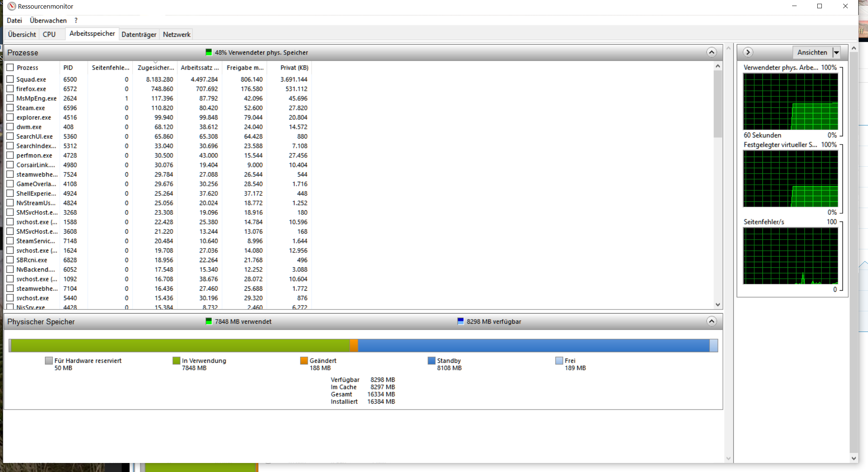The height and width of the screenshot is (472, 868).
Task: Select all processes via header checkbox
Action: pyautogui.click(x=10, y=67)
